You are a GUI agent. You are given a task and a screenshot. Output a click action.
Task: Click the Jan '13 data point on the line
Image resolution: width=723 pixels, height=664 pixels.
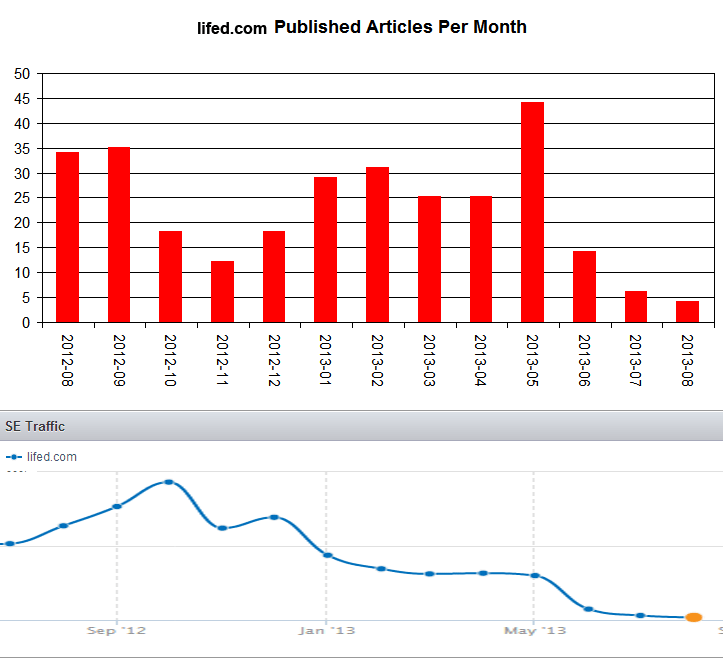point(328,555)
